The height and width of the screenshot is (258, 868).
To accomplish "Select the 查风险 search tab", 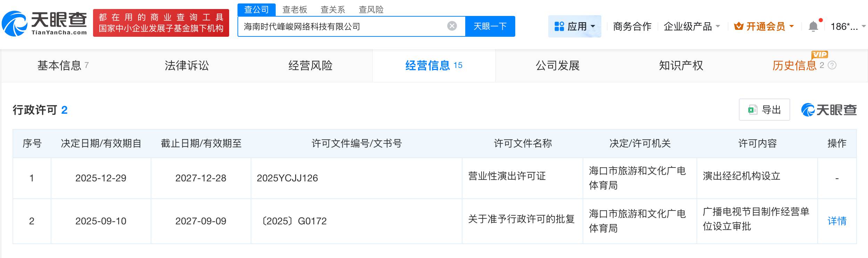I will (371, 9).
